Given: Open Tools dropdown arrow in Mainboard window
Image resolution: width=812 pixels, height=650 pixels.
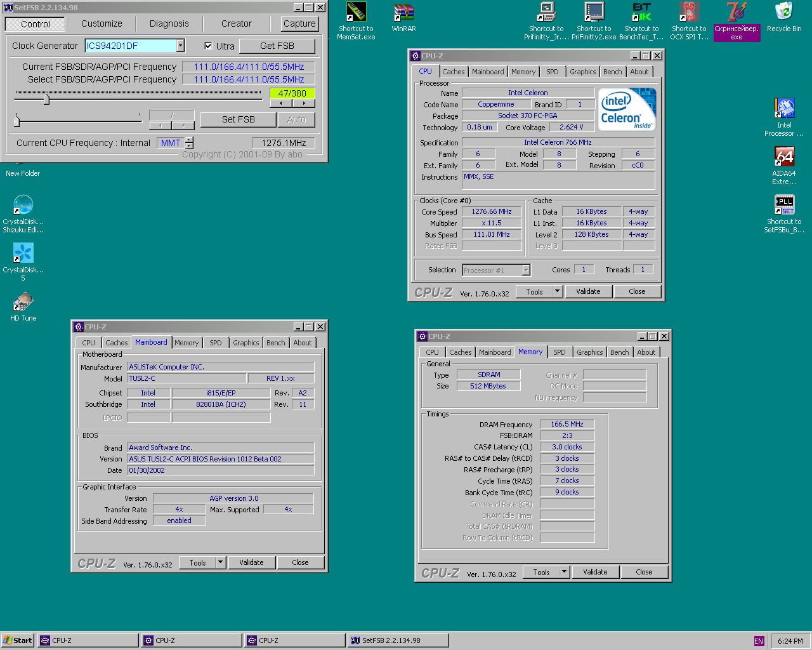Looking at the screenshot, I should click(220, 562).
